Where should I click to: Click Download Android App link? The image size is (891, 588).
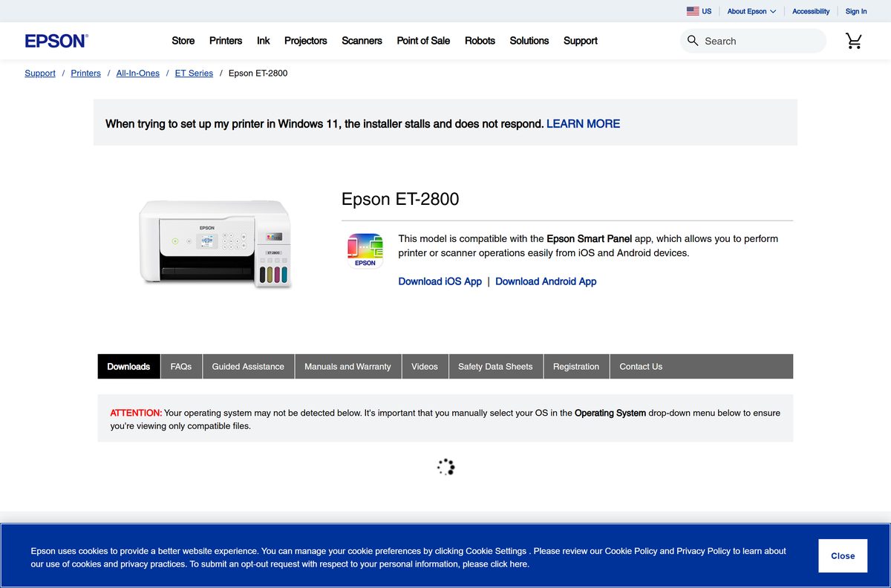[x=546, y=281]
